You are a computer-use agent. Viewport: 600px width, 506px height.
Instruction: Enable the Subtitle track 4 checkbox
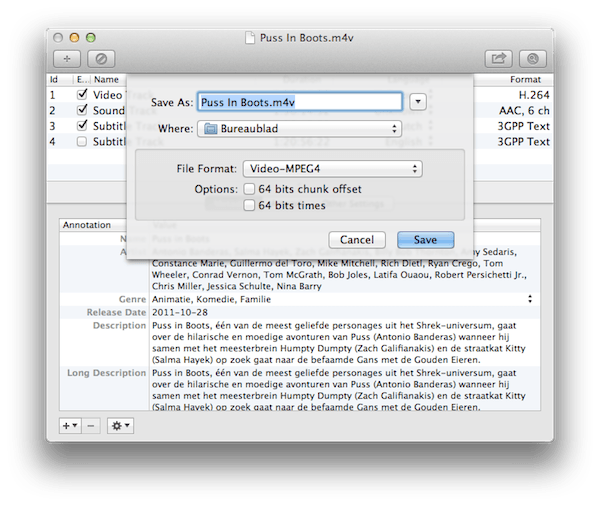(82, 142)
